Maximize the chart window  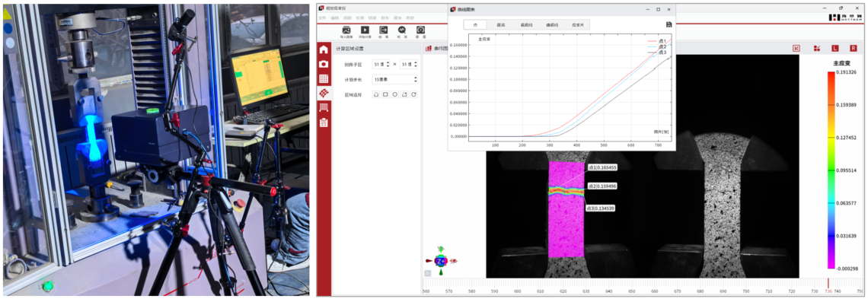click(658, 9)
